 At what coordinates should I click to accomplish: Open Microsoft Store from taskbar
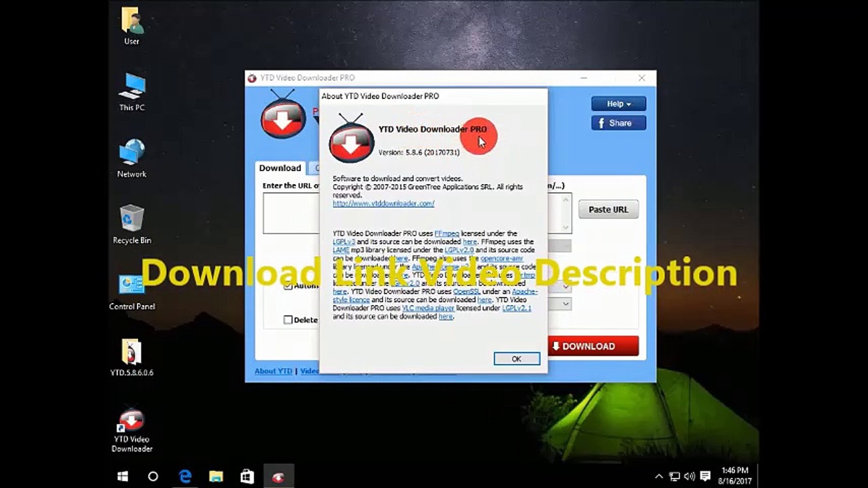pyautogui.click(x=247, y=476)
